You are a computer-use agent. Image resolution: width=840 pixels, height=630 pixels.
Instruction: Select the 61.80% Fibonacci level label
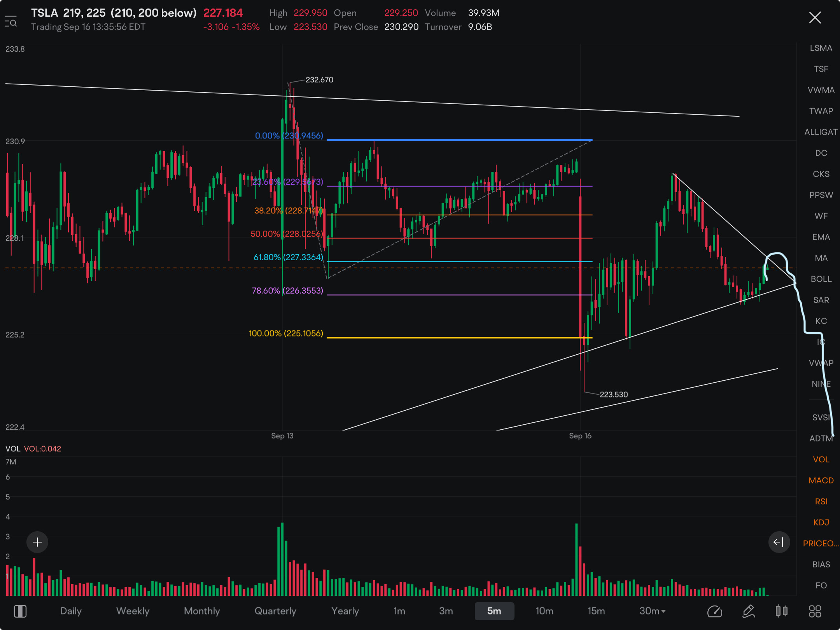pos(288,257)
